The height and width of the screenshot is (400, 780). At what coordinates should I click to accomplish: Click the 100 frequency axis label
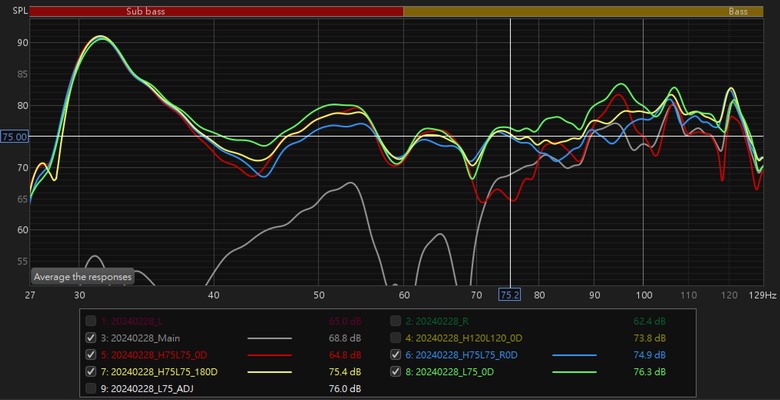click(x=643, y=295)
